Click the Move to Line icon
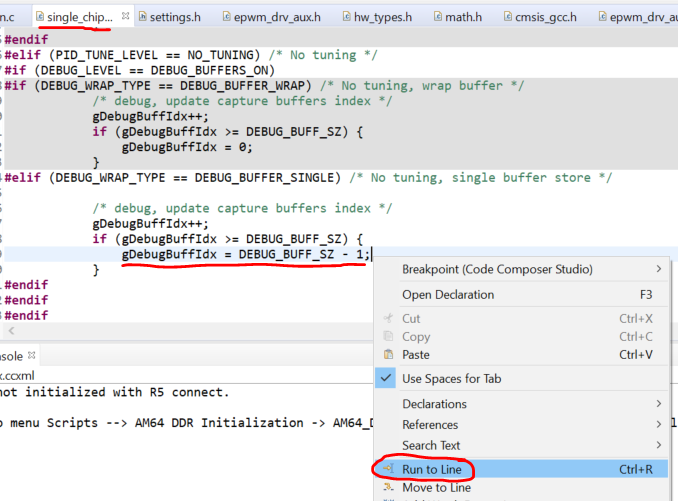This screenshot has height=501, width=678. (389, 488)
